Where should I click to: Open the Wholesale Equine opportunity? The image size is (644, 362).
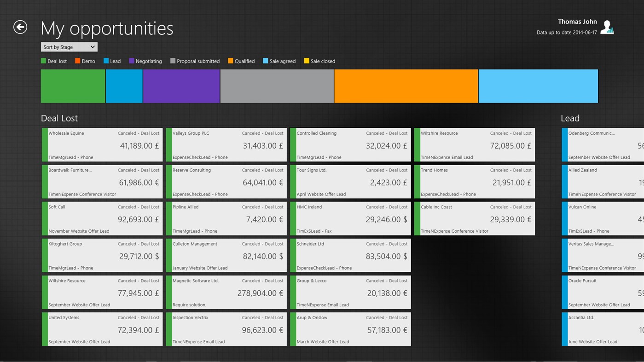tap(102, 144)
